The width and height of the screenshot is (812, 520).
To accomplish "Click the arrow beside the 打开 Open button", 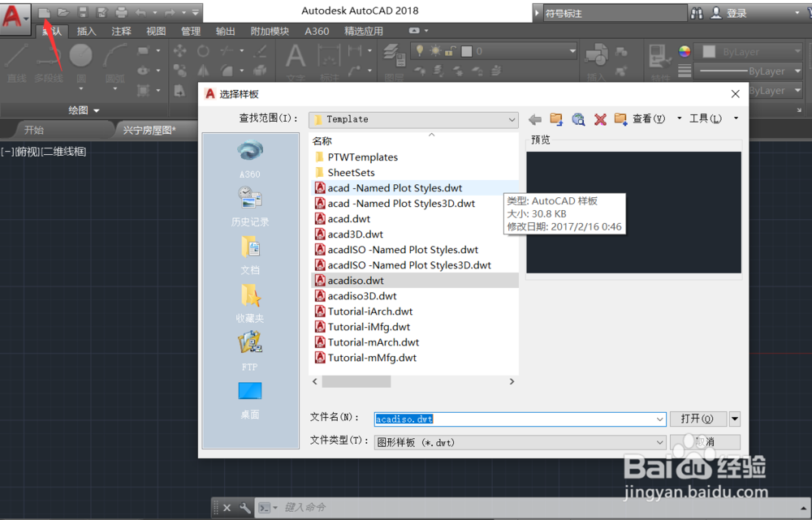I will point(735,419).
